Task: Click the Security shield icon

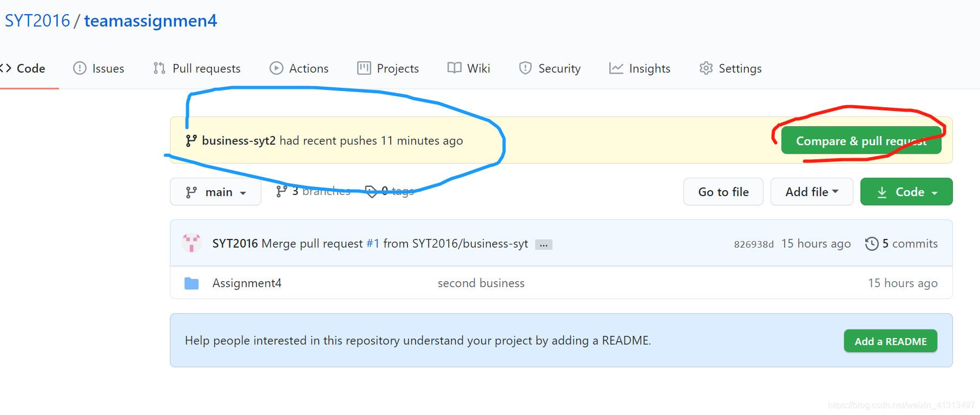Action: tap(525, 68)
